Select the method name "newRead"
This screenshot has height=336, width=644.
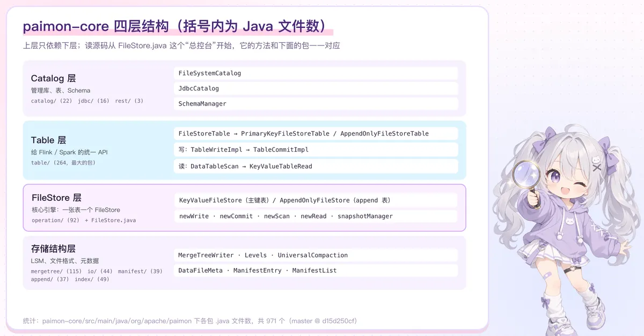313,216
